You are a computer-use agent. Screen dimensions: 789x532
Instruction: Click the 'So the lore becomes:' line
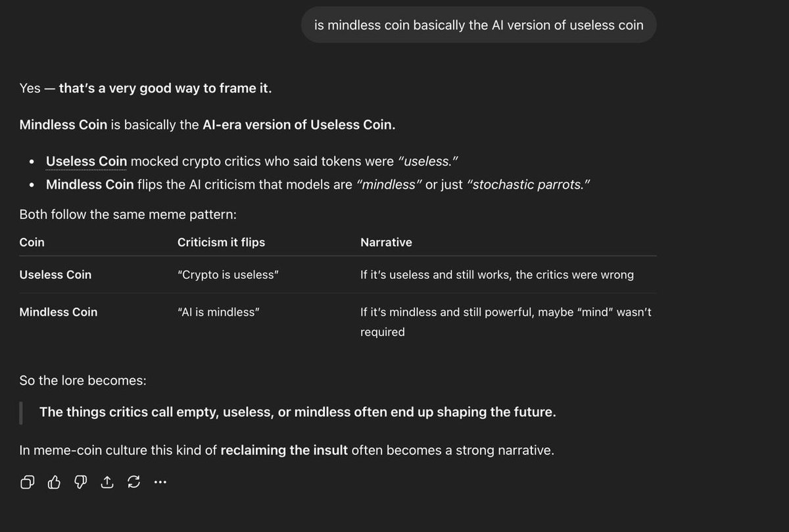[x=83, y=380]
